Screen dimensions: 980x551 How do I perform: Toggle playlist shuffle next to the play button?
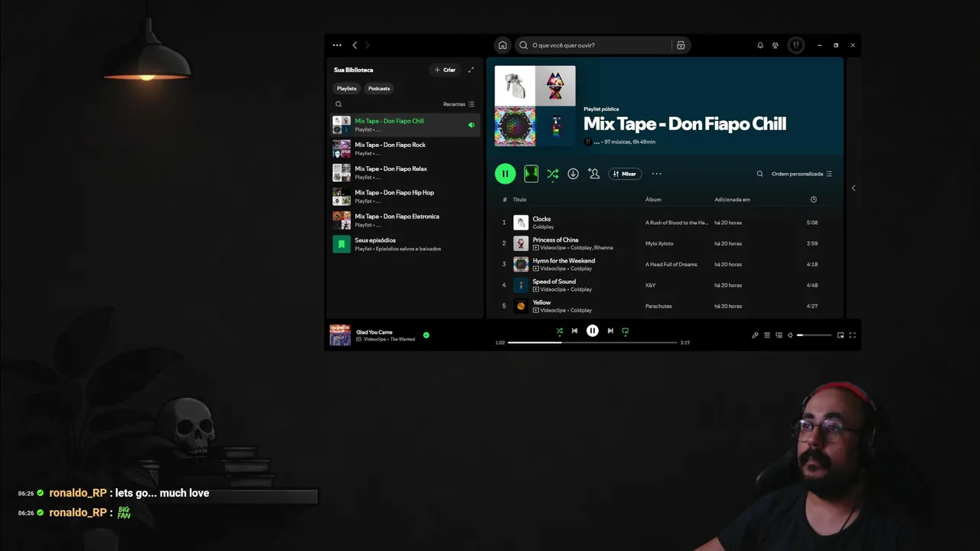(x=552, y=174)
